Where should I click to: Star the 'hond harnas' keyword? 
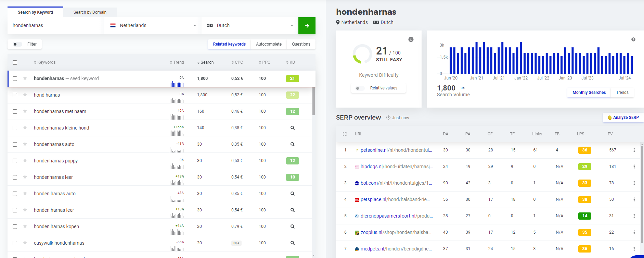(x=25, y=95)
